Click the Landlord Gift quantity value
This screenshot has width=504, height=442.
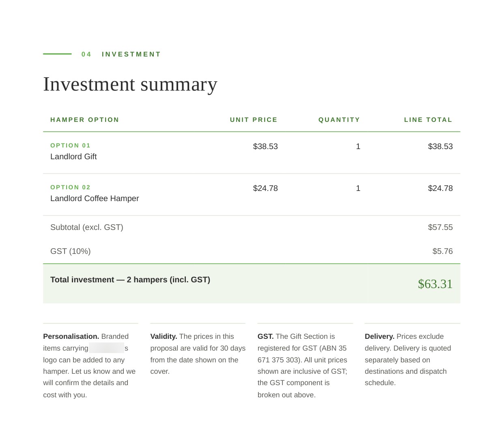(358, 147)
